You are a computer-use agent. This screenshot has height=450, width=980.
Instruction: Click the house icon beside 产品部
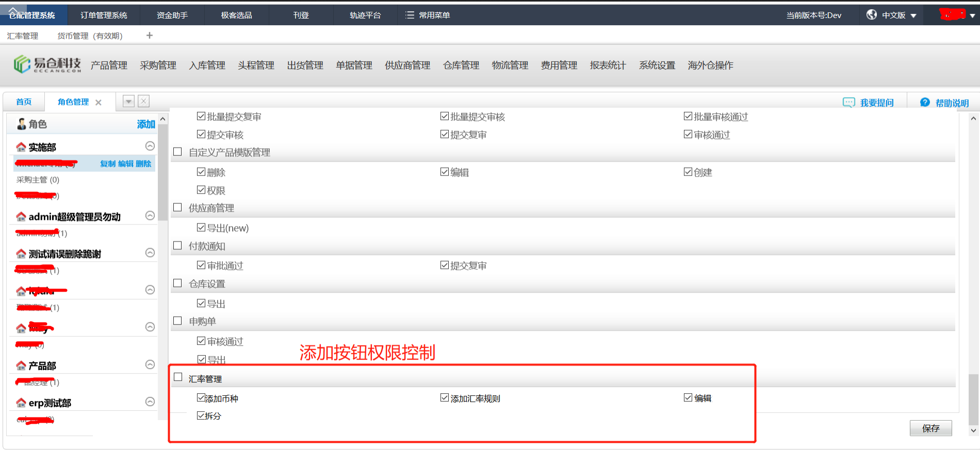click(21, 366)
